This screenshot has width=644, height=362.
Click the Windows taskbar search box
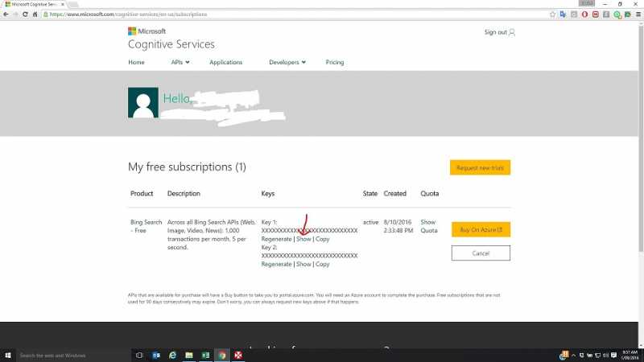click(x=73, y=356)
